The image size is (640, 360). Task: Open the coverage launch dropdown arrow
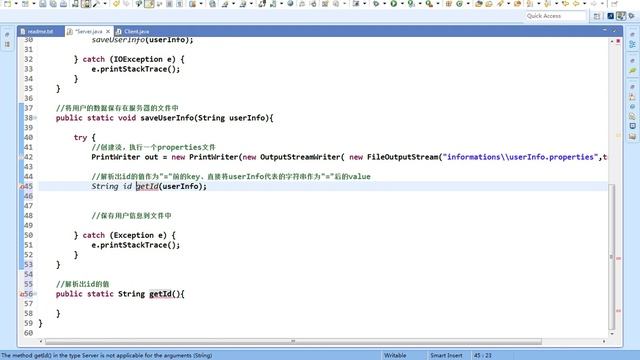[x=420, y=4]
